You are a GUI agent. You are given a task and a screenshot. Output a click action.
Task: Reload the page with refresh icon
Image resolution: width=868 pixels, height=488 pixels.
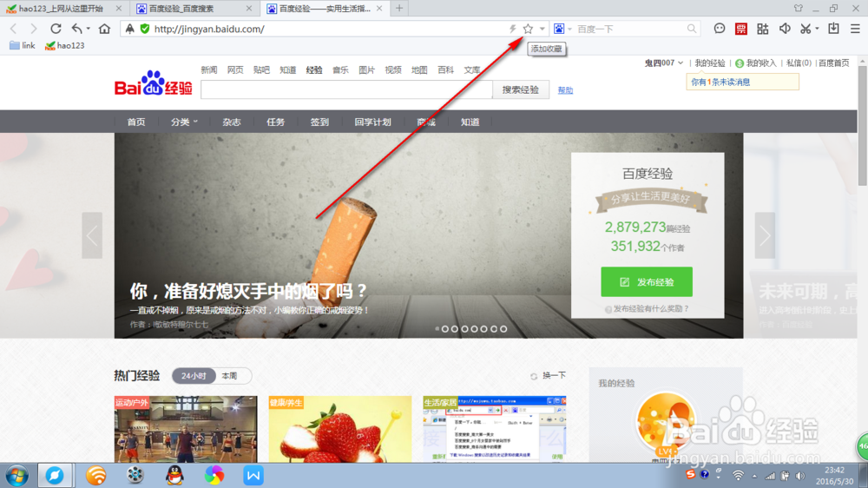[56, 29]
